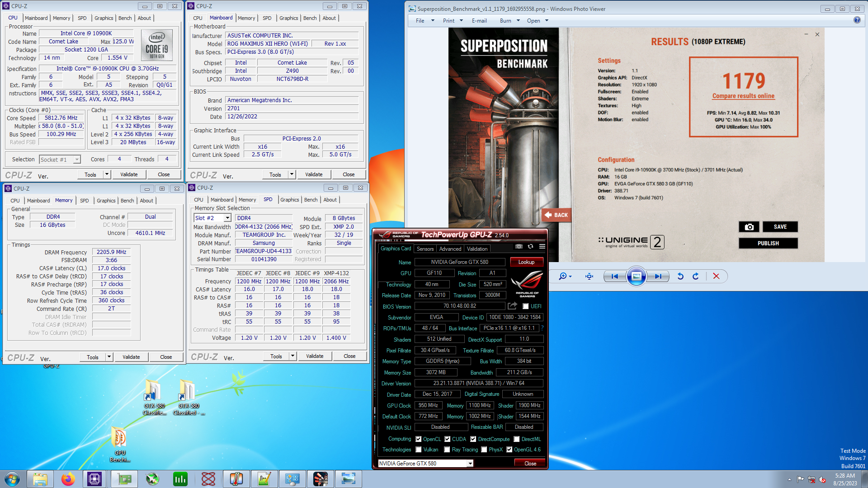Open the Open menu in Photo Viewer
The image size is (868, 488).
(538, 20)
